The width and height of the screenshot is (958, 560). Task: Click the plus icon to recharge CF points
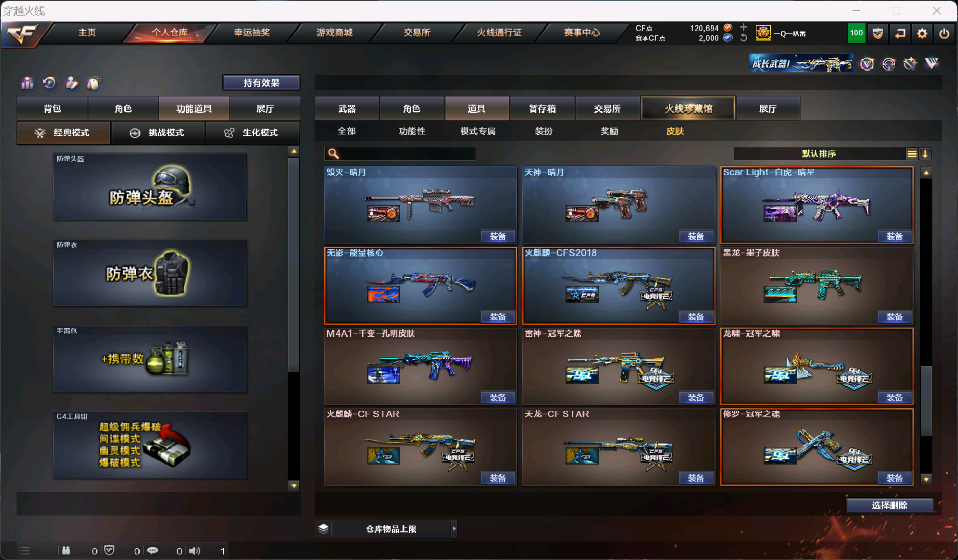pyautogui.click(x=743, y=27)
